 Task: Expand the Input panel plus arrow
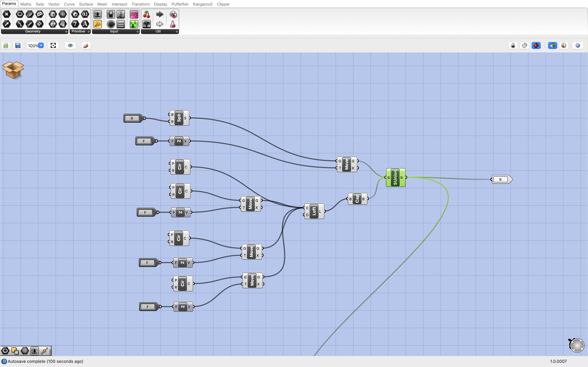click(x=138, y=32)
